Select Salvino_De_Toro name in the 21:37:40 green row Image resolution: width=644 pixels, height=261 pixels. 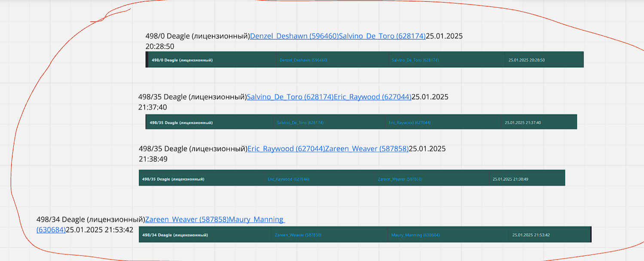pos(300,123)
